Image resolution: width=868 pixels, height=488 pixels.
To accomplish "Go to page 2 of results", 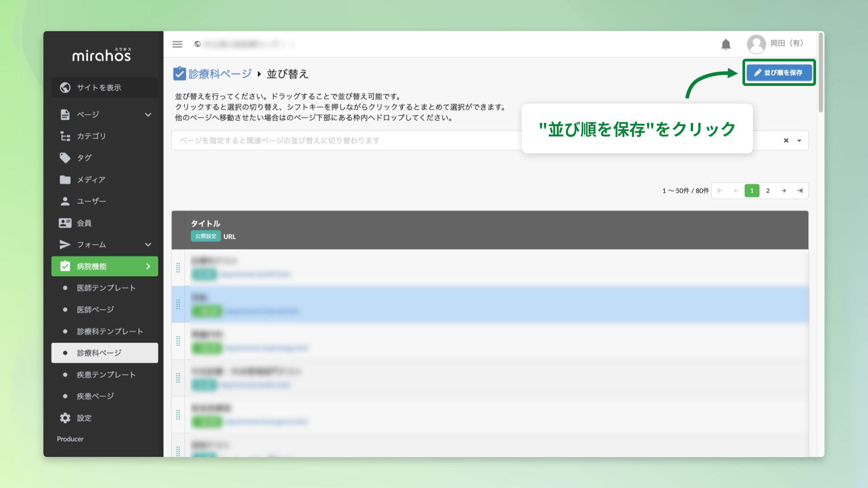I will (768, 191).
